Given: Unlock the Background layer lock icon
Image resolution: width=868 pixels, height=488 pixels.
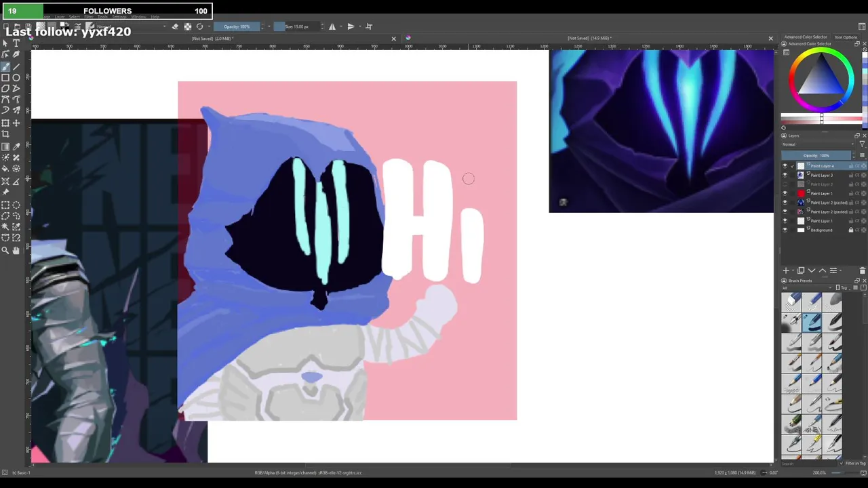Looking at the screenshot, I should pos(851,230).
